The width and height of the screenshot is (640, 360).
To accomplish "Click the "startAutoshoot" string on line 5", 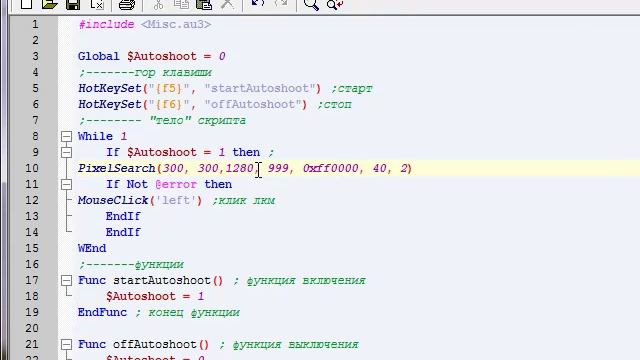I will point(260,88).
